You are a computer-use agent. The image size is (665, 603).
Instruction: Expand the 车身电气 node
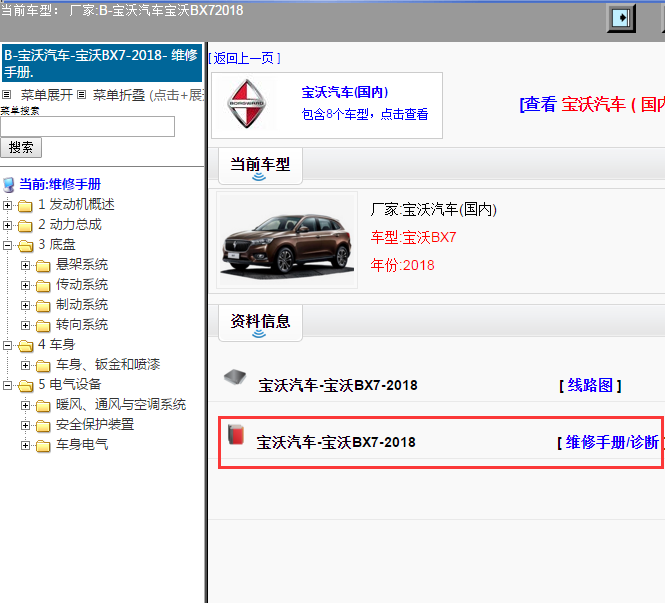[25, 445]
